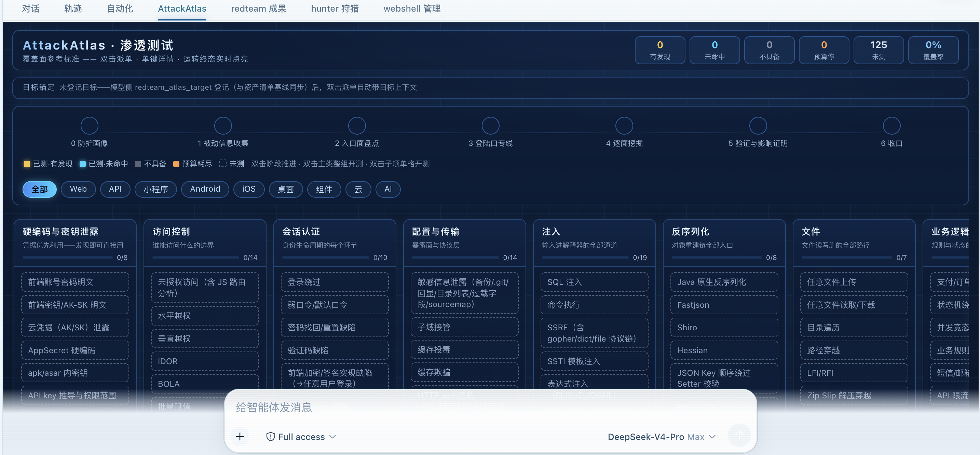
Task: Click stage circle 5 验证与影响证明
Action: click(758, 126)
